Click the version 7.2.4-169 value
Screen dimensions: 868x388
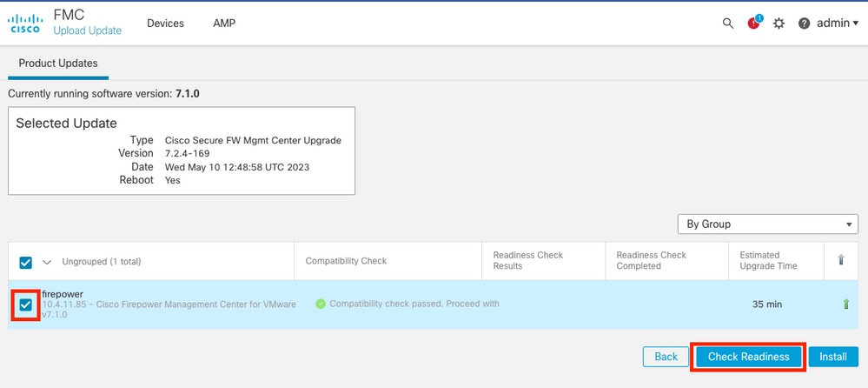(x=187, y=153)
